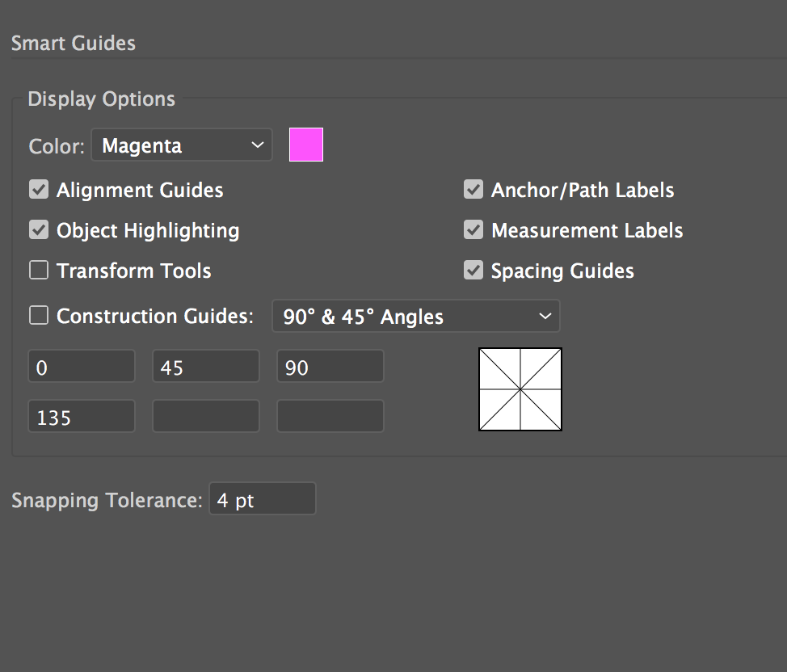The height and width of the screenshot is (672, 787).
Task: Click the Construction Guides label text
Action: [x=155, y=317]
